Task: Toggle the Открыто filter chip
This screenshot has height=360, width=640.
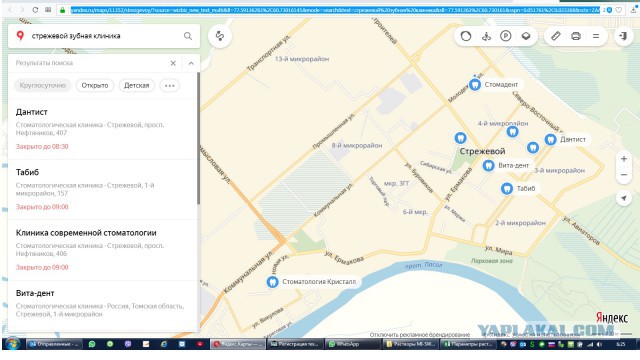Action: [95, 86]
